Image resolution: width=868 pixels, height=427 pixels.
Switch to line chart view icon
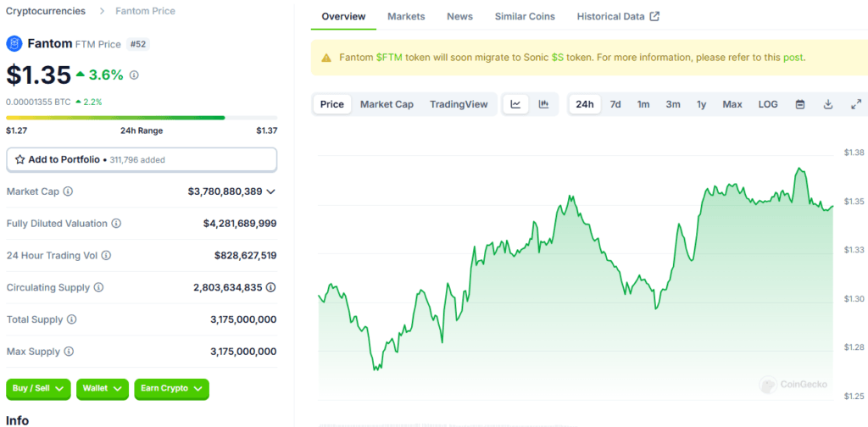click(515, 104)
